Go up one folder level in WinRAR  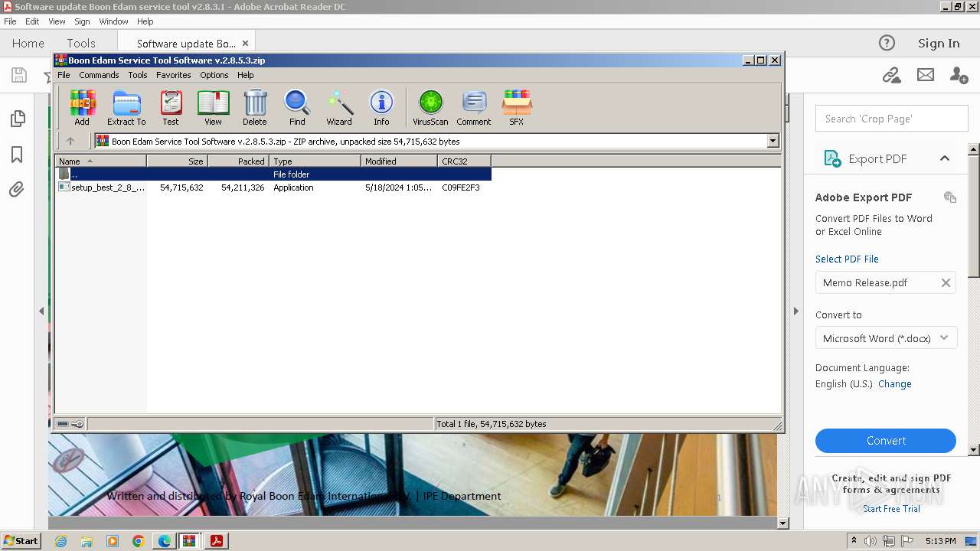[70, 141]
